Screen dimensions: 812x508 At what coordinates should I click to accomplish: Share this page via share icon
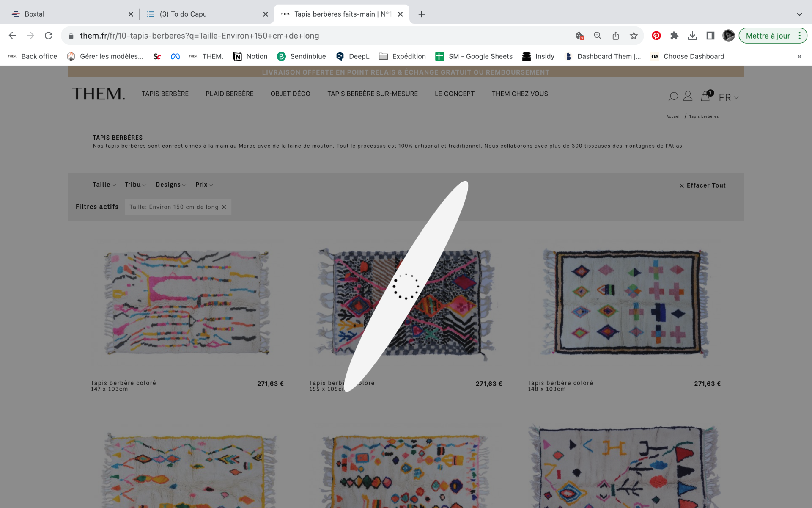(616, 36)
